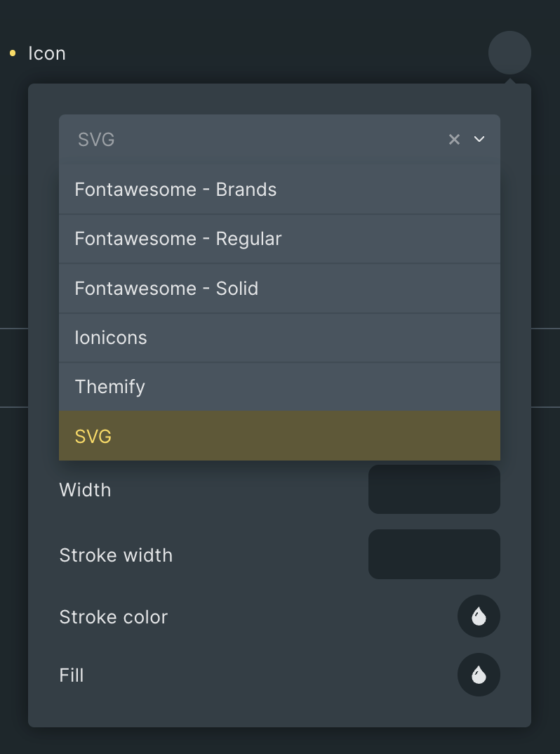Click the Stroke width label
560x754 pixels.
click(116, 555)
